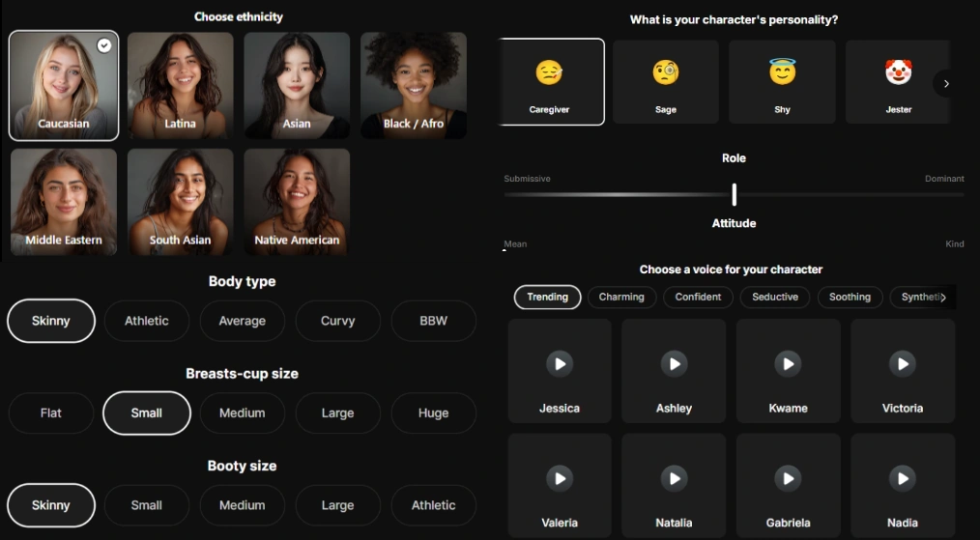
Task: Click the Victoria voice name
Action: [x=903, y=408]
